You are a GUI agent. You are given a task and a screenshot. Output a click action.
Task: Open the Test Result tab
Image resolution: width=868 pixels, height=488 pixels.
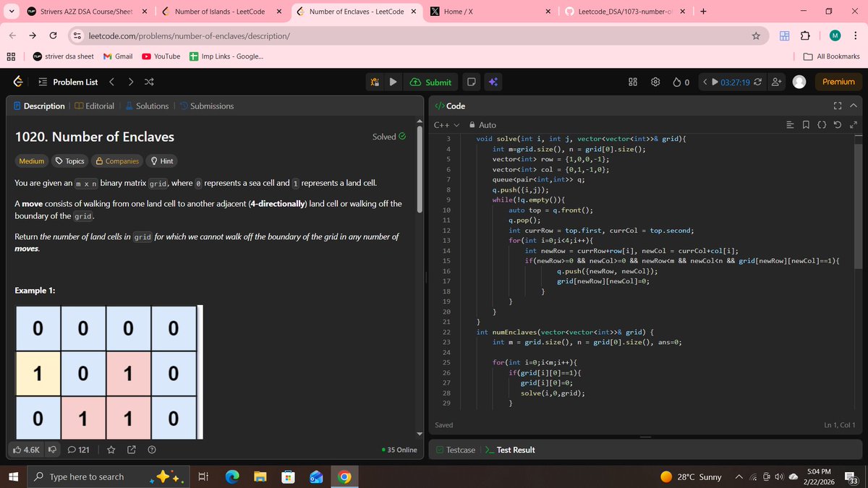click(x=510, y=450)
